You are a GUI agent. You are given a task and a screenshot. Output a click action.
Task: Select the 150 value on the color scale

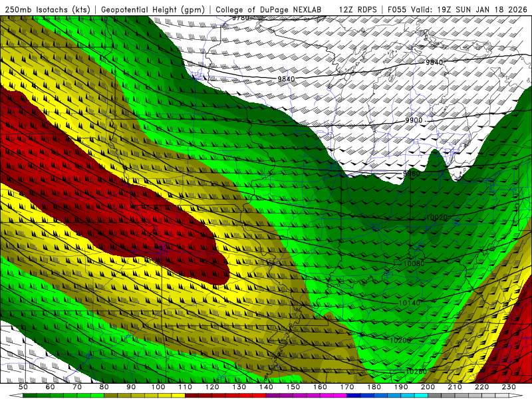point(293,387)
